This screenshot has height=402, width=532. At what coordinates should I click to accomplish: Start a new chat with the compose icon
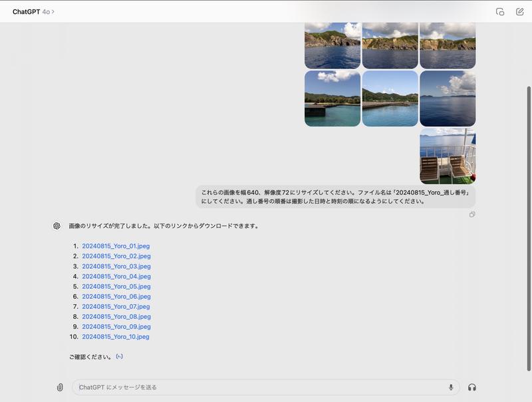(x=520, y=12)
